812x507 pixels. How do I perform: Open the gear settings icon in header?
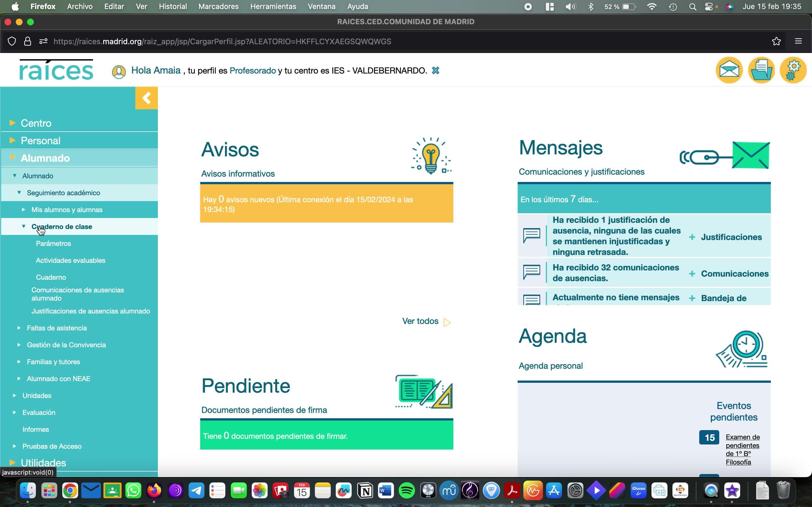click(793, 70)
